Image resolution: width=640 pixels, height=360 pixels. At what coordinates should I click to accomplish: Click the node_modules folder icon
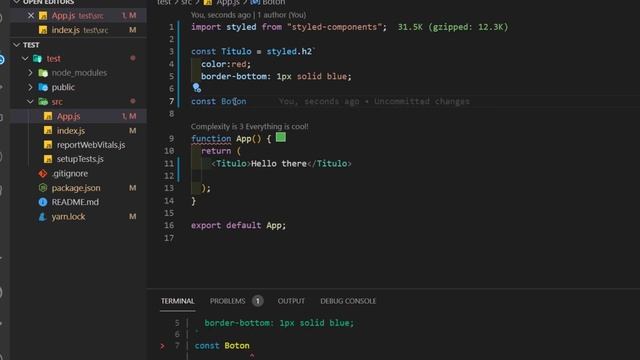pos(43,73)
